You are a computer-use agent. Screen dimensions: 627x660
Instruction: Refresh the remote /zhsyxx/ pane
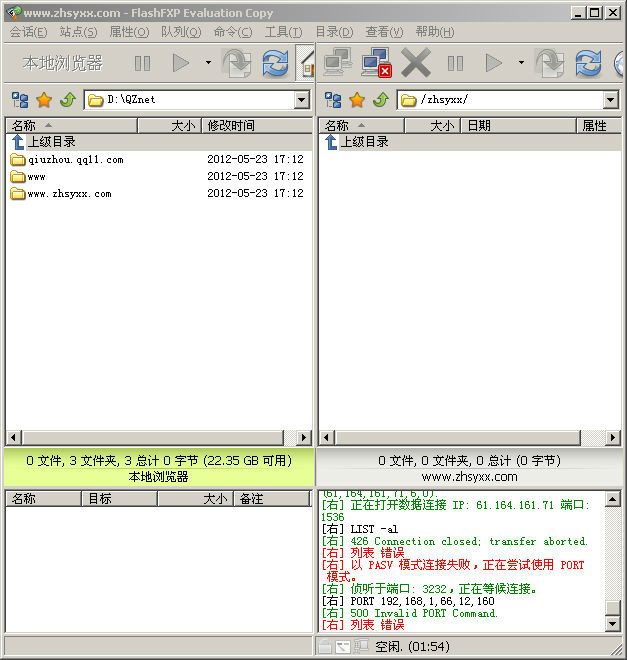pyautogui.click(x=588, y=63)
